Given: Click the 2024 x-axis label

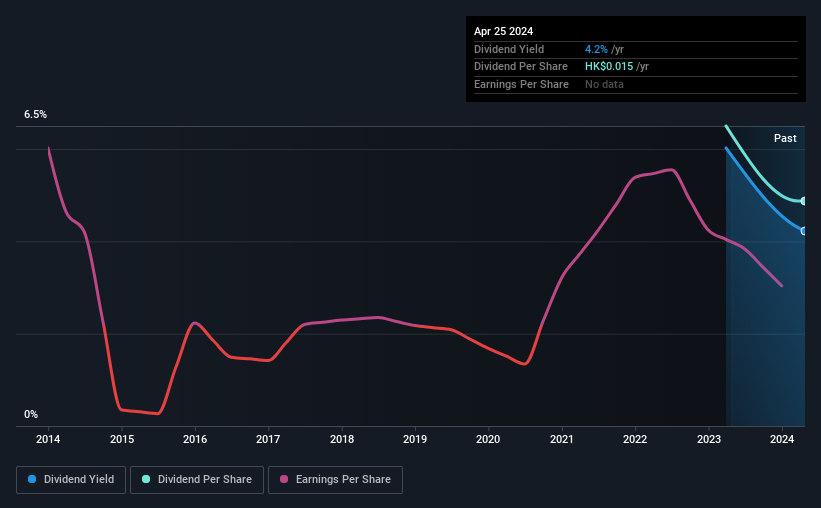Looking at the screenshot, I should 782,439.
